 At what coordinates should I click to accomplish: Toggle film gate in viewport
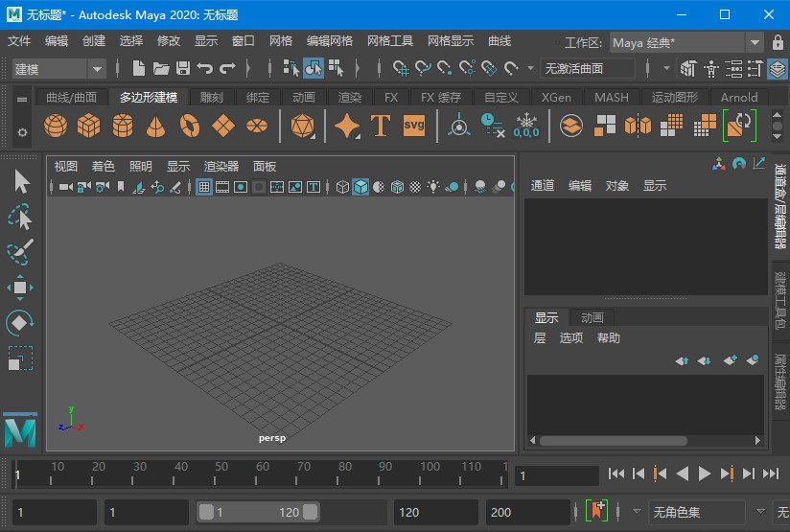click(222, 188)
